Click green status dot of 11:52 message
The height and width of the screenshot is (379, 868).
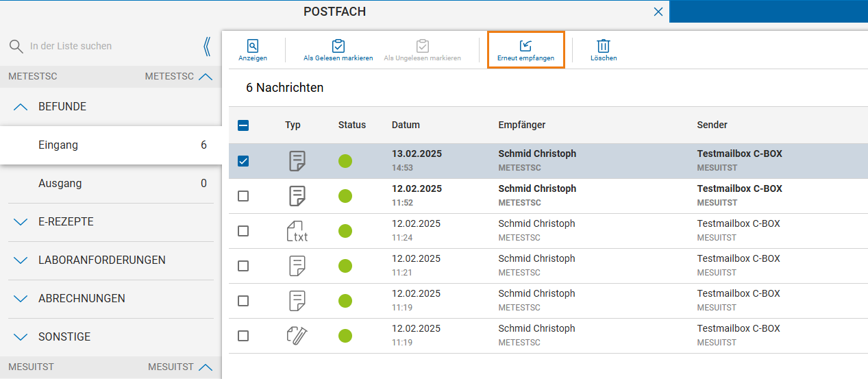point(345,196)
